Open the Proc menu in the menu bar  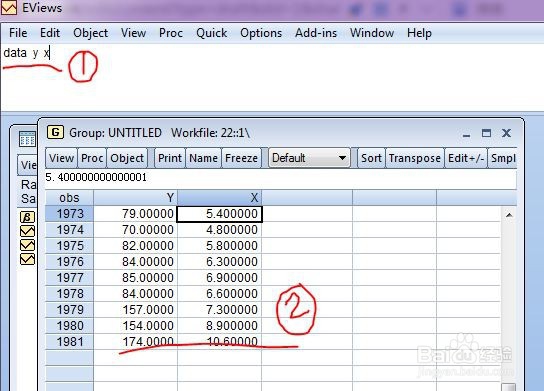[x=171, y=33]
